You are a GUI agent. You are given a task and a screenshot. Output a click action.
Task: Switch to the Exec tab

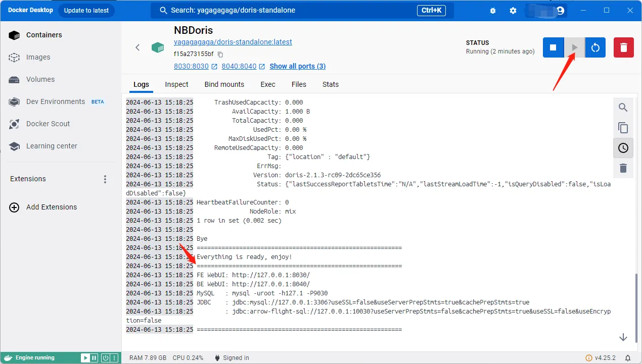268,84
